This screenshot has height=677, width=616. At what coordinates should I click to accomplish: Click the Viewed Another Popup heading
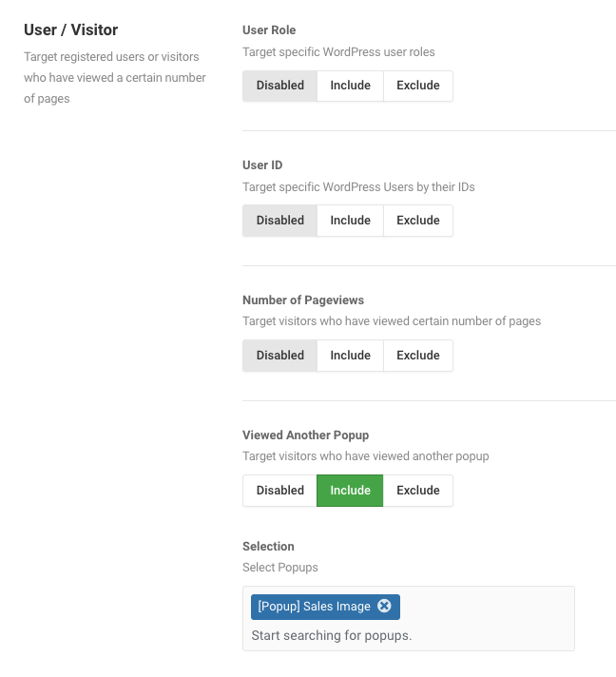pos(306,435)
